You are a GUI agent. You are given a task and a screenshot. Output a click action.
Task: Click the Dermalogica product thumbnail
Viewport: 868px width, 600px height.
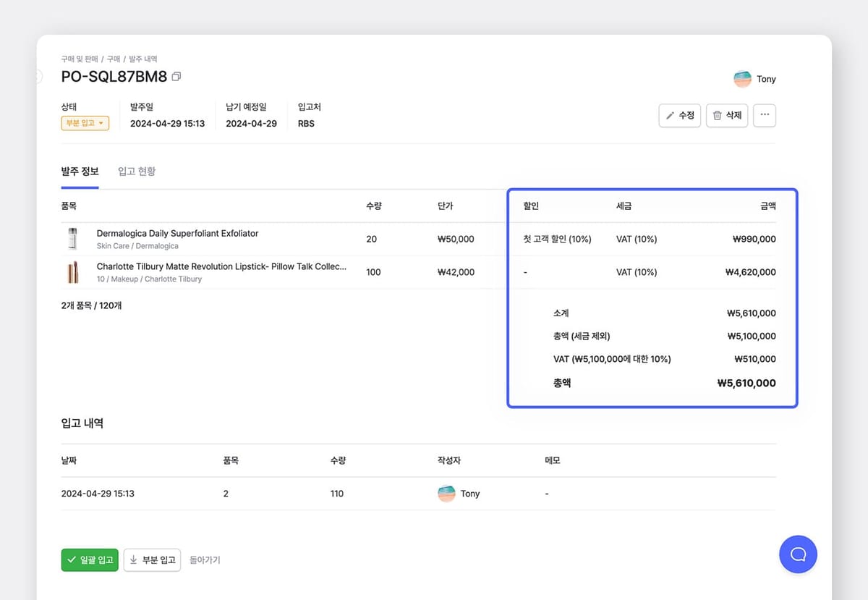(72, 239)
